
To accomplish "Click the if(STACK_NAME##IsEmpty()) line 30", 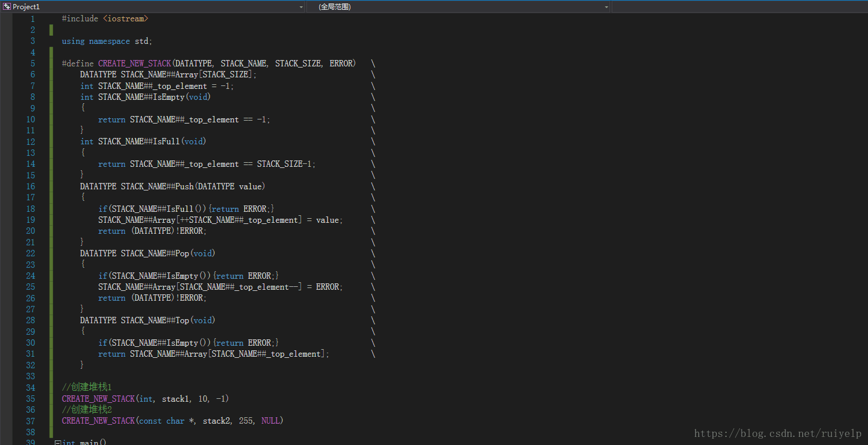I will pyautogui.click(x=189, y=343).
